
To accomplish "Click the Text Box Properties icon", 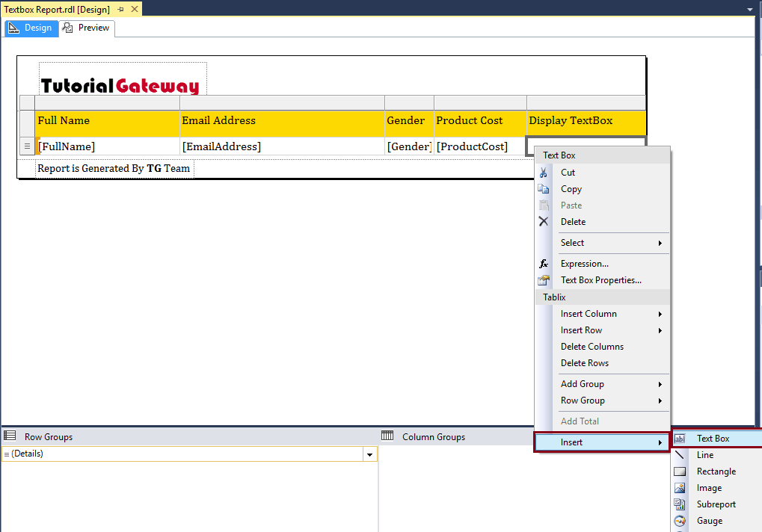I will point(544,279).
